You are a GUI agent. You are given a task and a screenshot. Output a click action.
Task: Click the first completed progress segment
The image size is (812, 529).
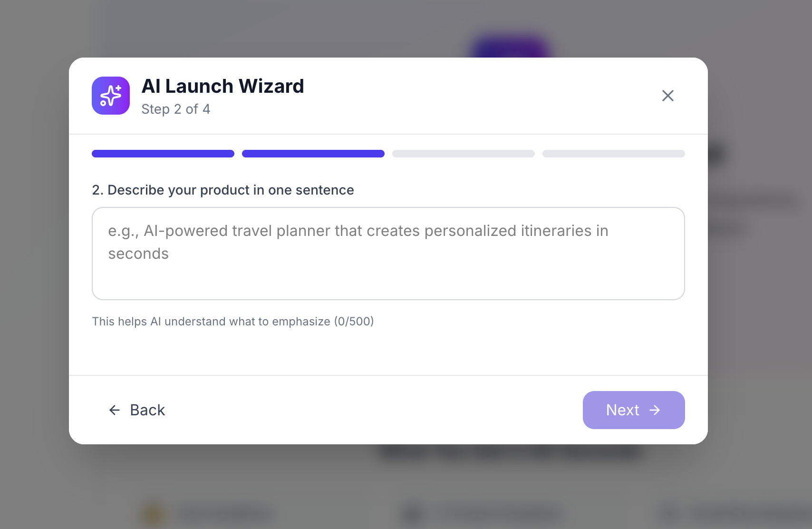click(x=163, y=153)
